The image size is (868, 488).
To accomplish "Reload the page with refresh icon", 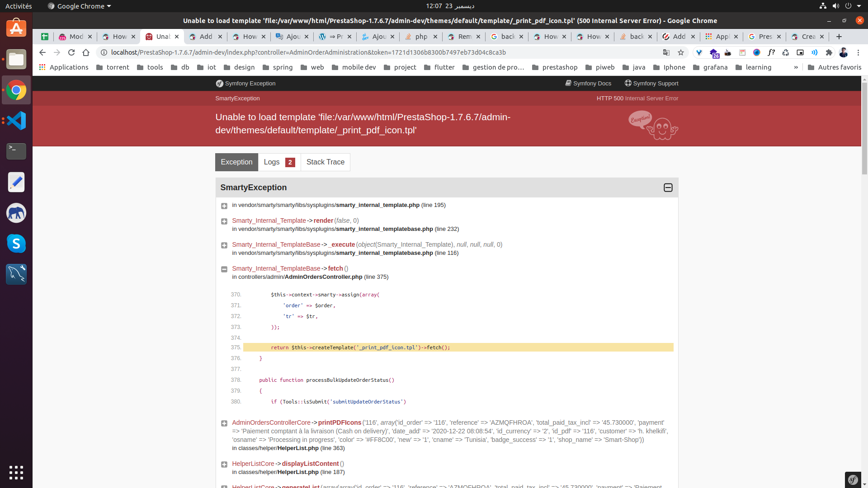I will 71,52.
